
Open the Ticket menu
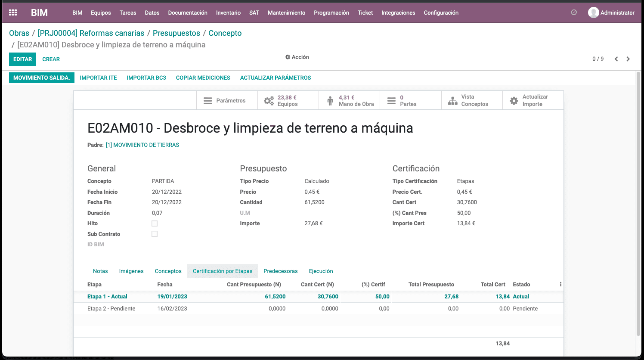tap(365, 12)
